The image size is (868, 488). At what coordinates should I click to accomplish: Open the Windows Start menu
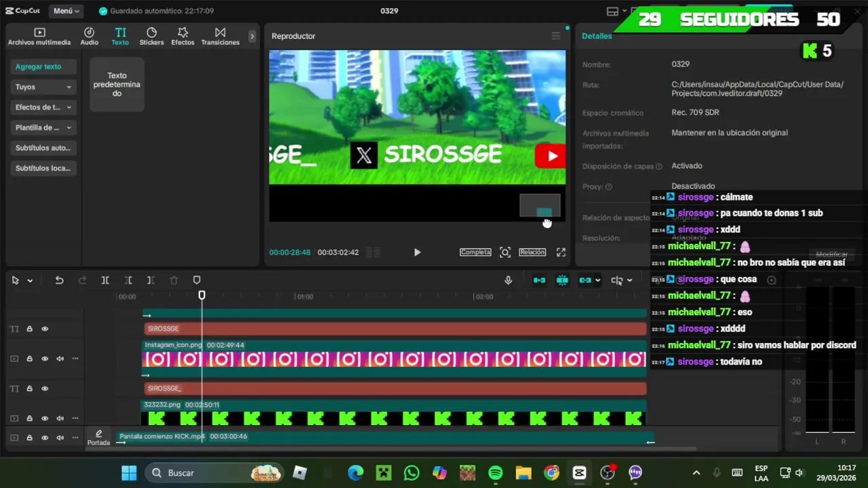(129, 472)
